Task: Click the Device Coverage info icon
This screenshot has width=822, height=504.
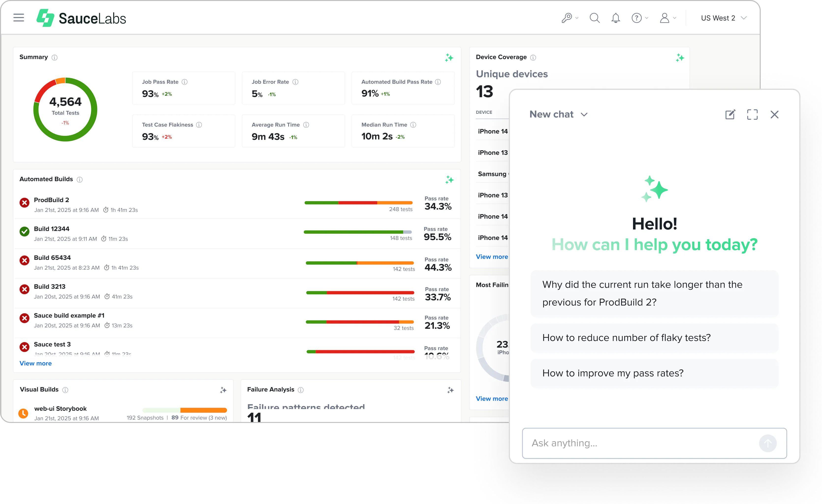Action: click(x=533, y=57)
